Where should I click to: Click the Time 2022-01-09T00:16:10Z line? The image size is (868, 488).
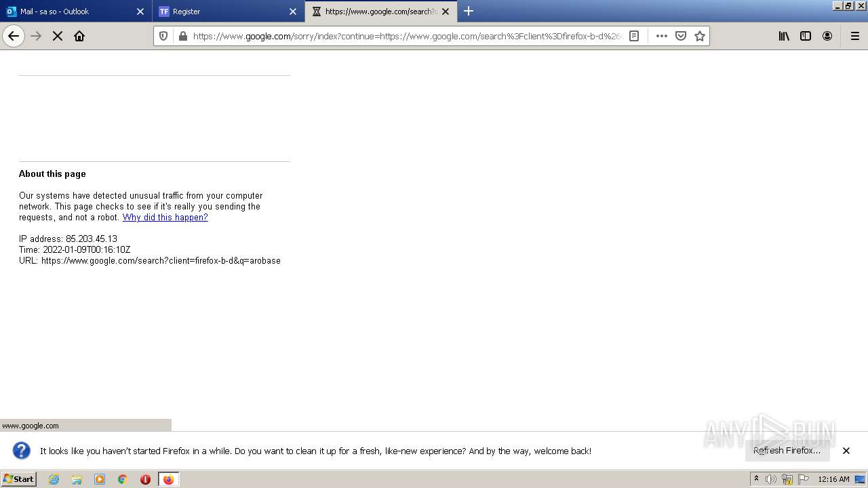tap(75, 250)
